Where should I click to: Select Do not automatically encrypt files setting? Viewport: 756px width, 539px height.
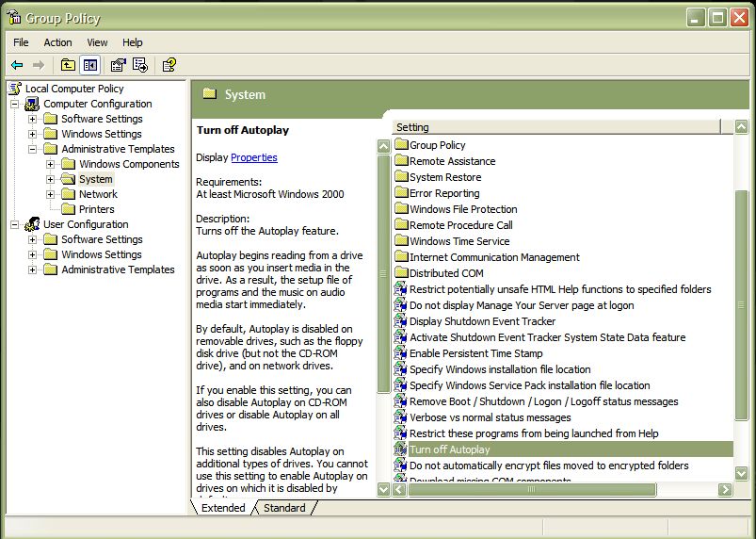tap(542, 465)
